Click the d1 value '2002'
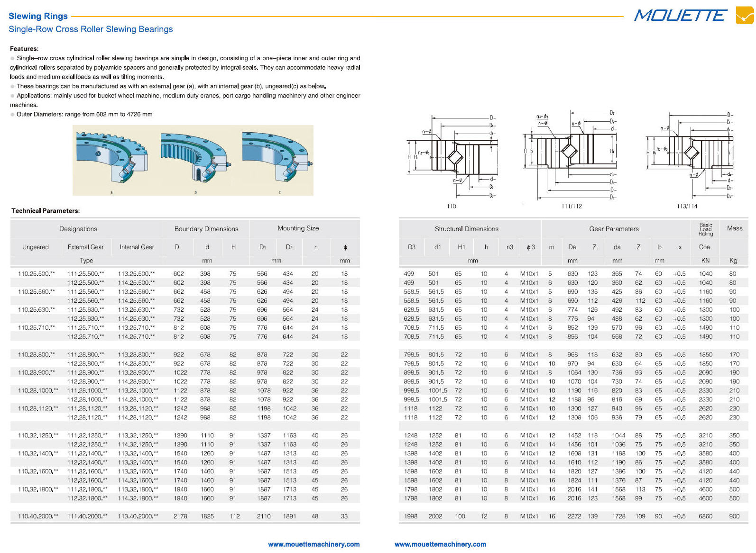The image size is (756, 553). [435, 517]
